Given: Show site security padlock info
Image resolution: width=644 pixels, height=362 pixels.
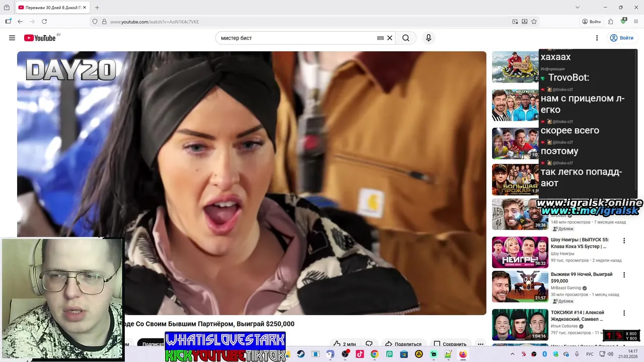Looking at the screenshot, I should click(x=105, y=22).
